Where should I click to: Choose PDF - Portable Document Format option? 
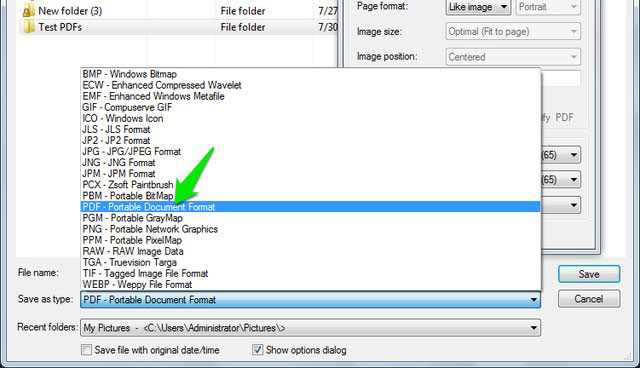(x=311, y=207)
